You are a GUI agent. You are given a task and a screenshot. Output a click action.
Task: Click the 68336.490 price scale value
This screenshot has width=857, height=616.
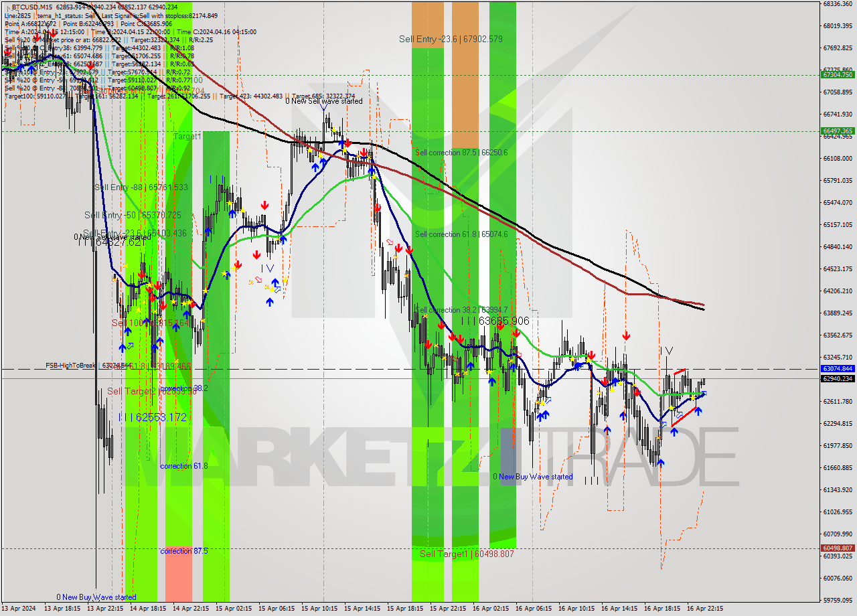(838, 3)
